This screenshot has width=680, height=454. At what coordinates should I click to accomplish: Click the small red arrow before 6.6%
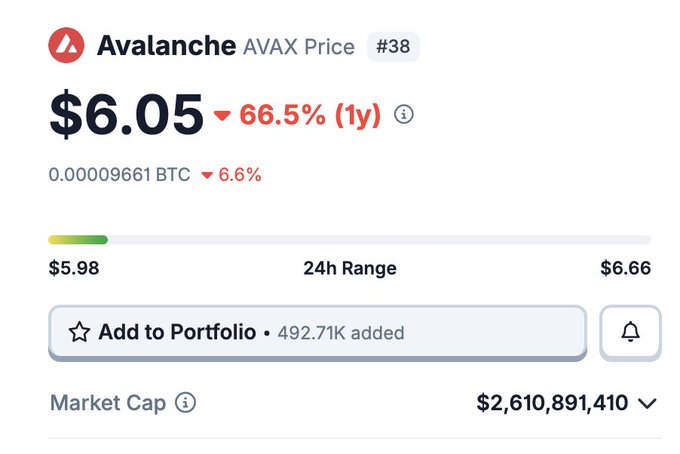(x=207, y=175)
